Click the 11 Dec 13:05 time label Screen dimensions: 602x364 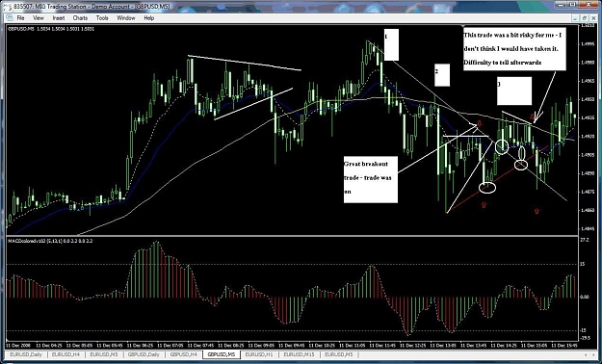(x=442, y=345)
